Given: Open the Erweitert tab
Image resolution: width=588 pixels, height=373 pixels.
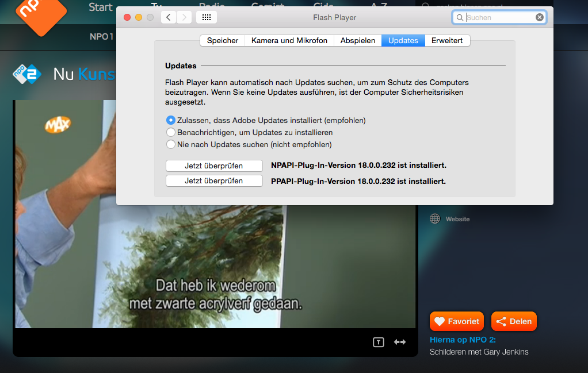Looking at the screenshot, I should pyautogui.click(x=447, y=40).
